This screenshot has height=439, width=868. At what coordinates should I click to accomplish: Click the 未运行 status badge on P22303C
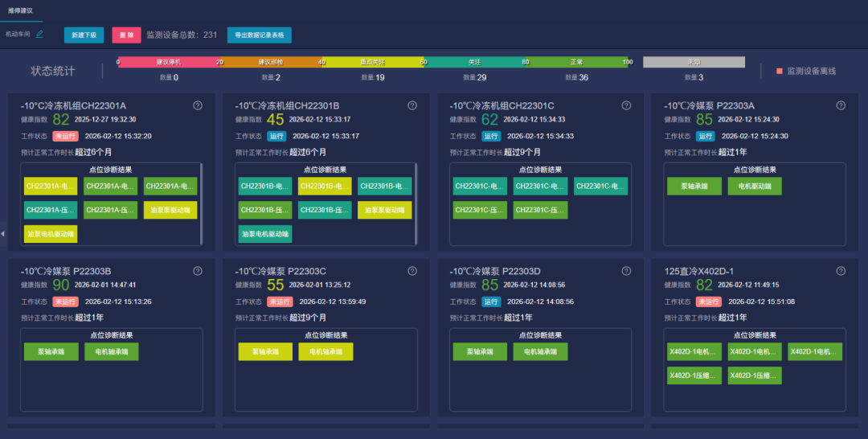[280, 302]
